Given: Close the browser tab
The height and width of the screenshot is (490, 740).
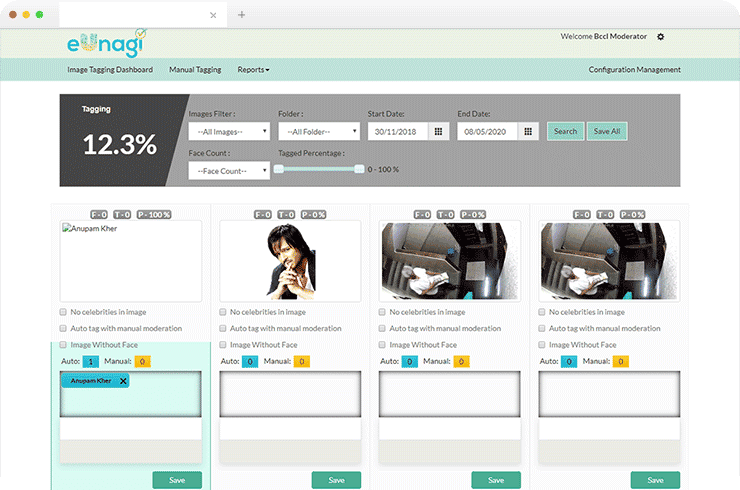Looking at the screenshot, I should click(x=213, y=15).
